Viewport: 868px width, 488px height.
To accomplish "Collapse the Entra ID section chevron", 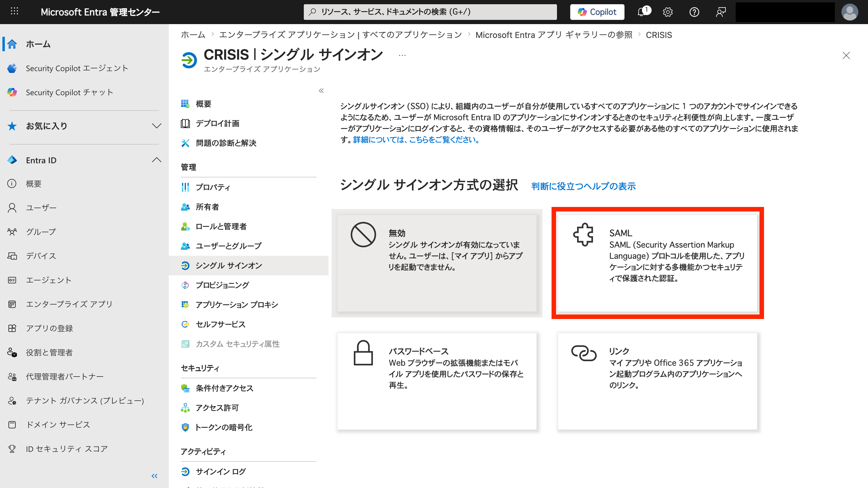I will (x=156, y=160).
